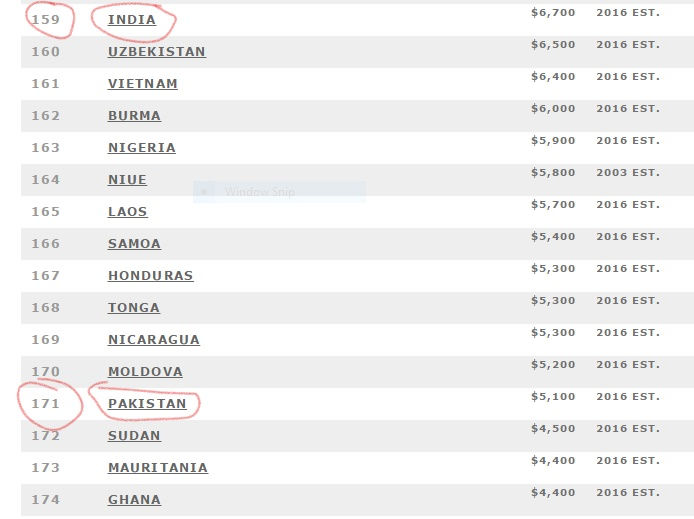Open the India country link

coord(132,20)
